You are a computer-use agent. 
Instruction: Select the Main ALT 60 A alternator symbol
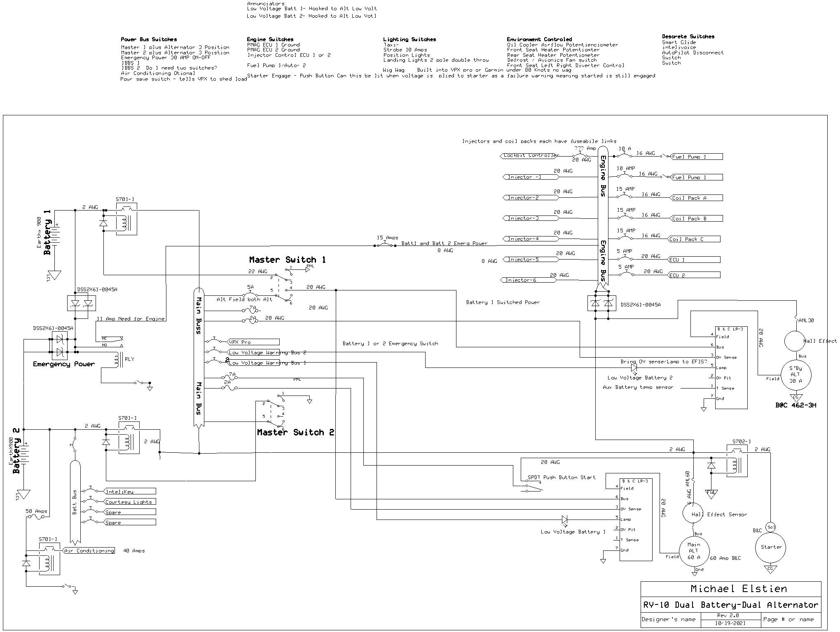click(693, 551)
